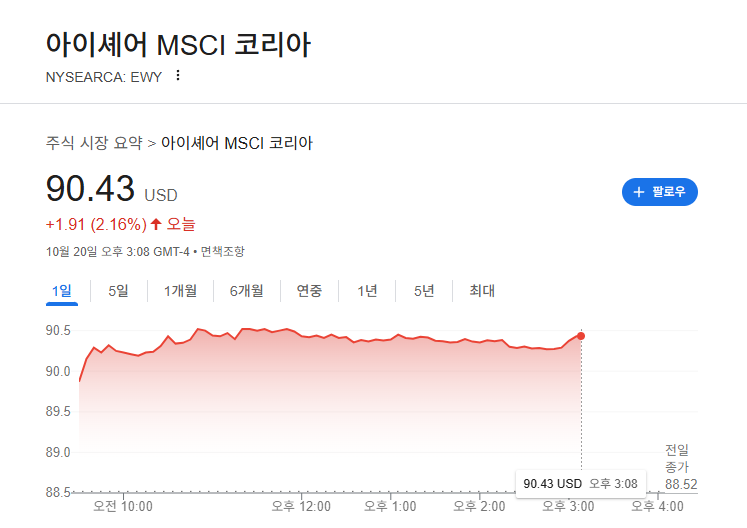
Task: Click the 90.43 USD price tooltip
Action: [x=580, y=484]
